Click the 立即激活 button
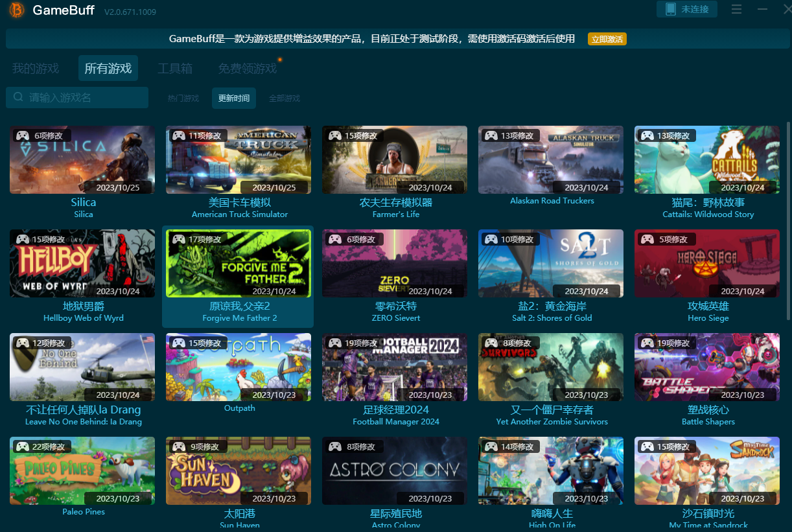Screen dimensions: 792x532 (607, 39)
